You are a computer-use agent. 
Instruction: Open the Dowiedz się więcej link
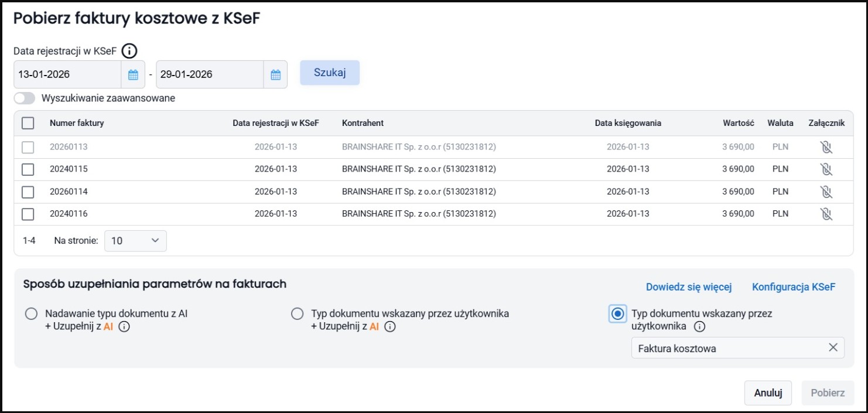click(689, 287)
